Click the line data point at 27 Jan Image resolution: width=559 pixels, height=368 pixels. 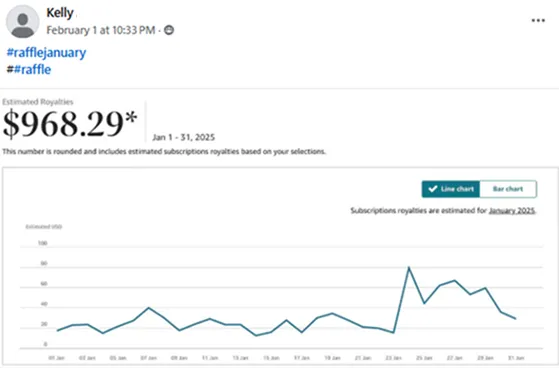(455, 280)
